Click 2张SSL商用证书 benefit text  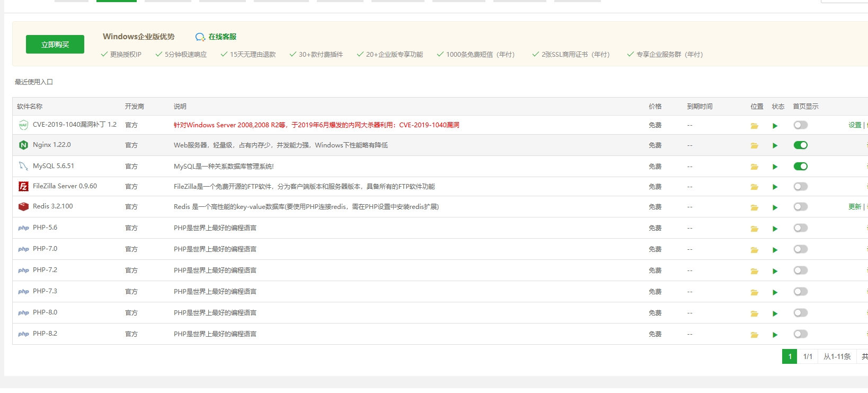pyautogui.click(x=575, y=55)
